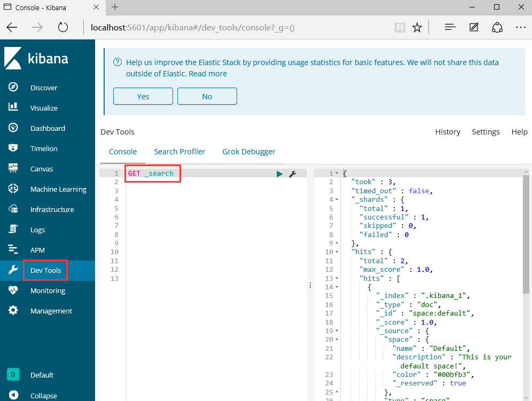Collapse space block at line 20
This screenshot has width=532, height=401.
tap(337, 340)
